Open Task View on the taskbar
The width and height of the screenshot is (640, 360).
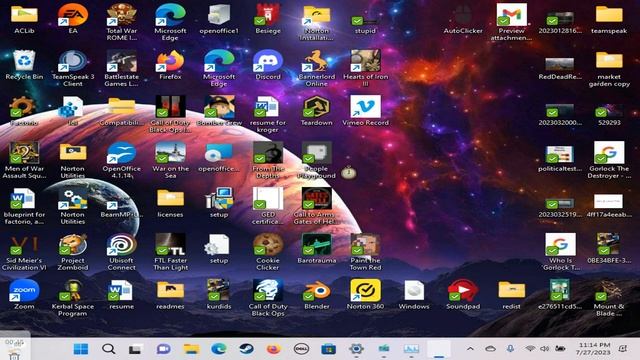136,349
